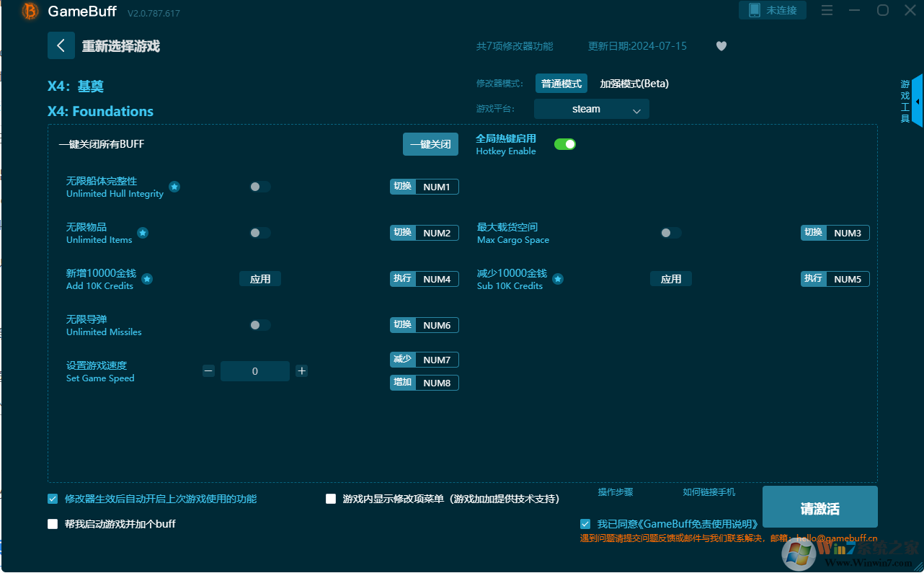
Task: Click the 请激活 activation button
Action: coord(819,507)
